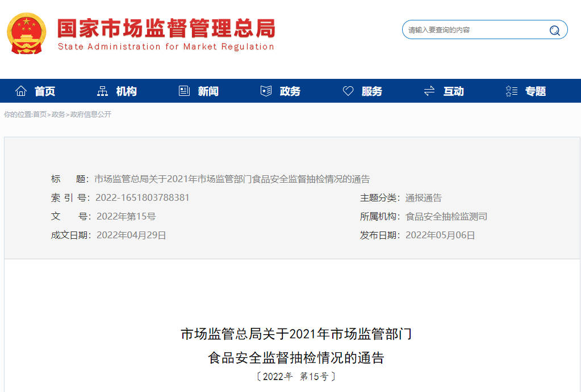Click the search magnifier icon
Viewport: 581px width, 392px height.
pos(554,31)
